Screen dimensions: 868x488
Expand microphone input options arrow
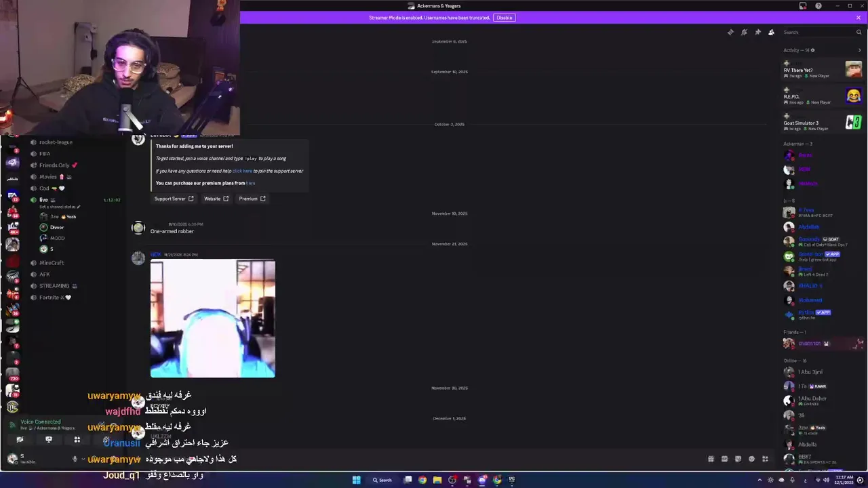83,459
